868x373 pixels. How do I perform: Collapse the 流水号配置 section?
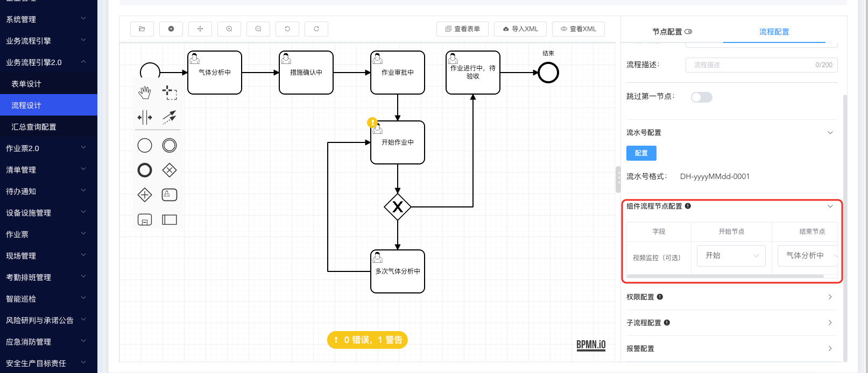click(x=830, y=133)
